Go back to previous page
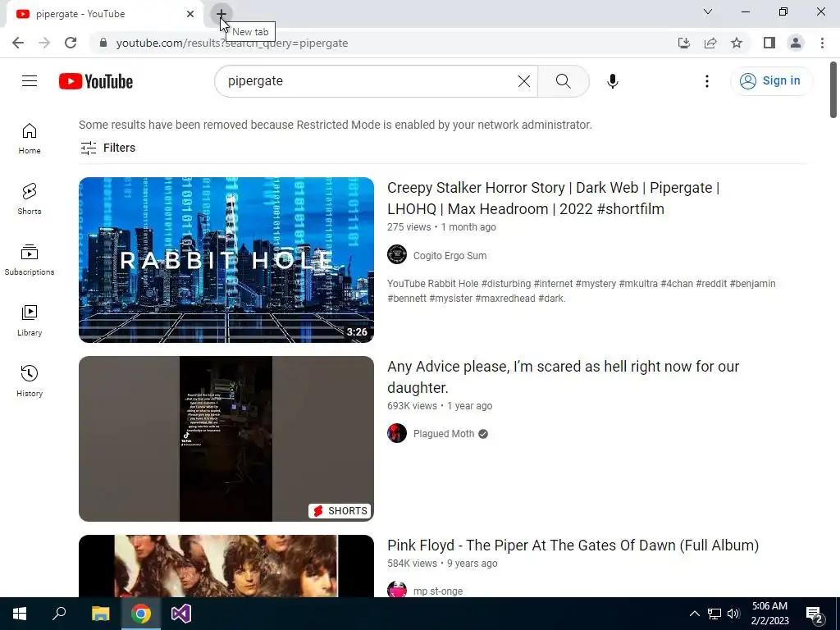Viewport: 840px width, 630px height. pyautogui.click(x=18, y=43)
